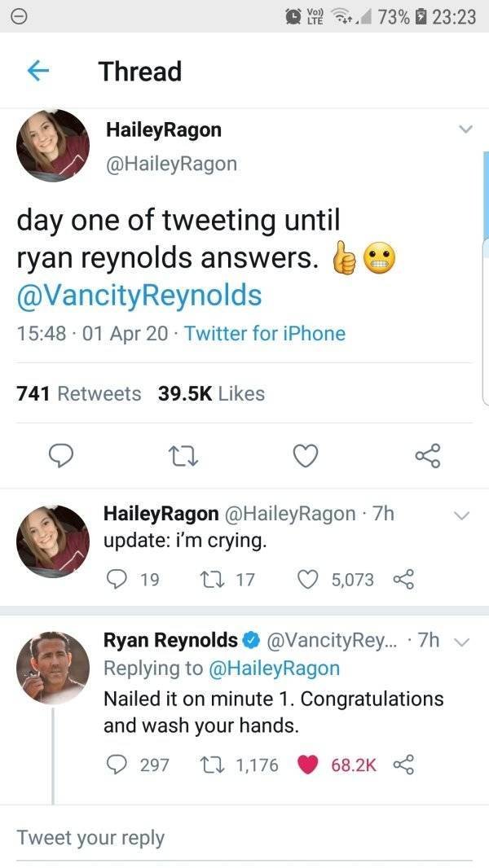Tap the 'Tweet your reply' field
The width and height of the screenshot is (489, 868).
point(244,838)
